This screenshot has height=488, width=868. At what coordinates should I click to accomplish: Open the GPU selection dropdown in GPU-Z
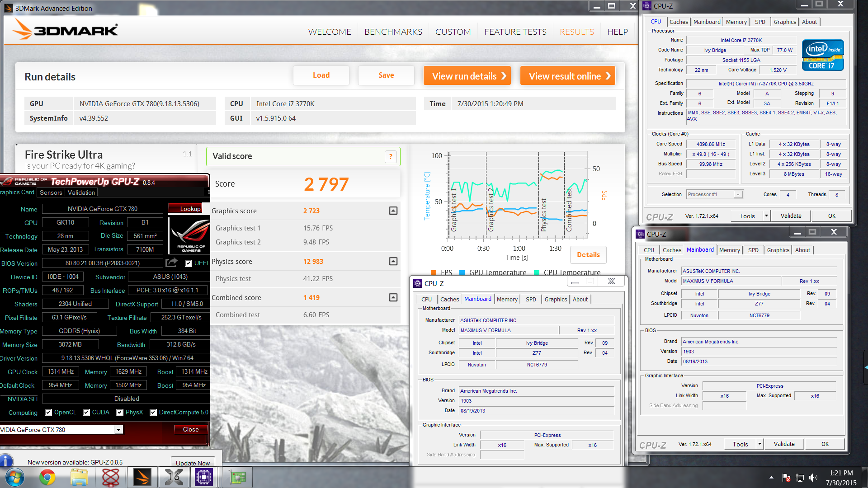(118, 430)
